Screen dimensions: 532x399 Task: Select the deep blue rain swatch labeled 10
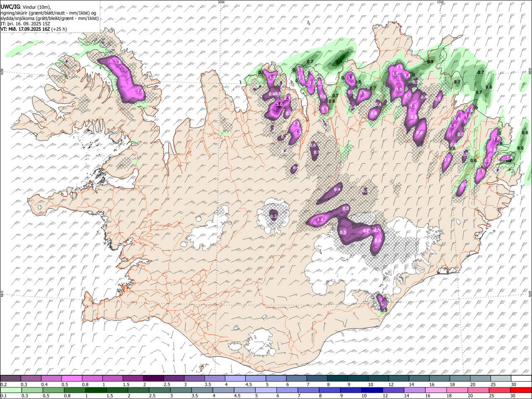[372, 390]
